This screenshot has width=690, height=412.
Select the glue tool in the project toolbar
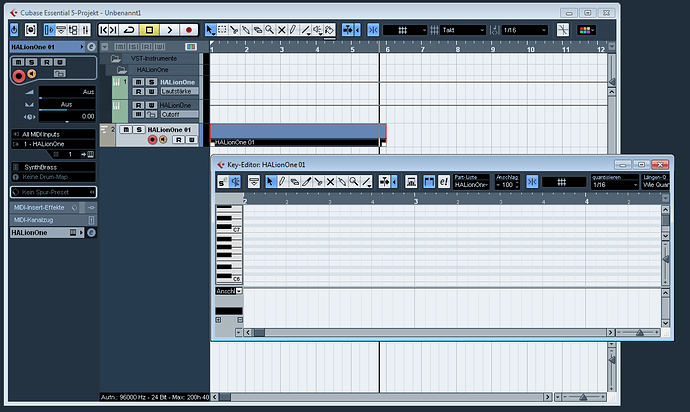[x=246, y=30]
